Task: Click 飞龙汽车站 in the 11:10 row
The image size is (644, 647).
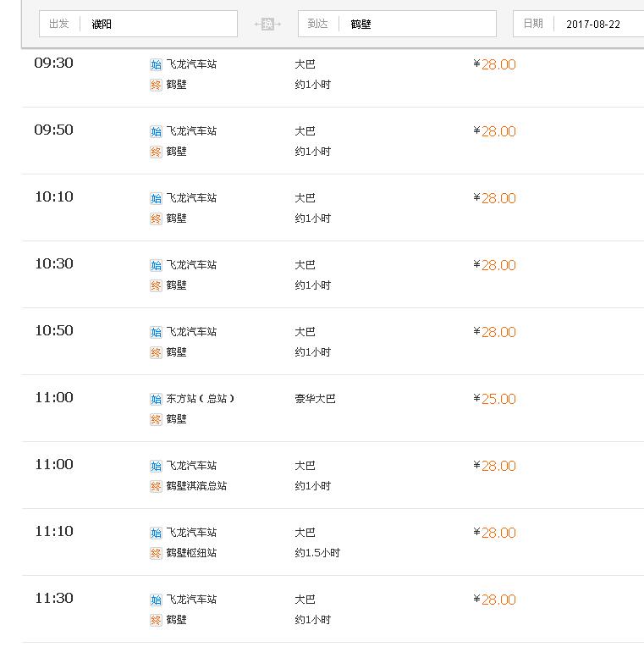Action: (x=191, y=533)
